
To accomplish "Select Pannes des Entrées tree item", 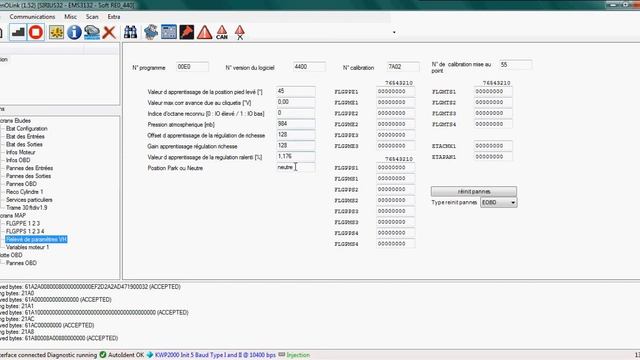I will tap(29, 168).
